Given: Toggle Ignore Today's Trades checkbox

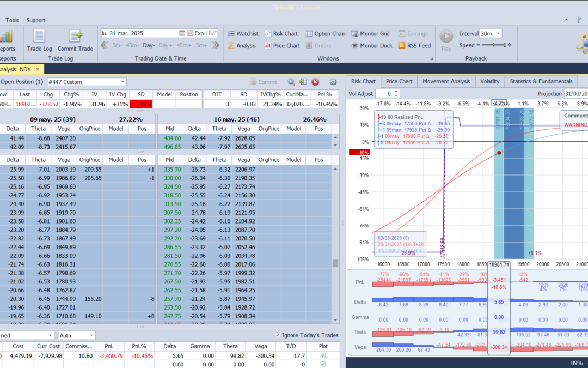Looking at the screenshot, I should [279, 335].
